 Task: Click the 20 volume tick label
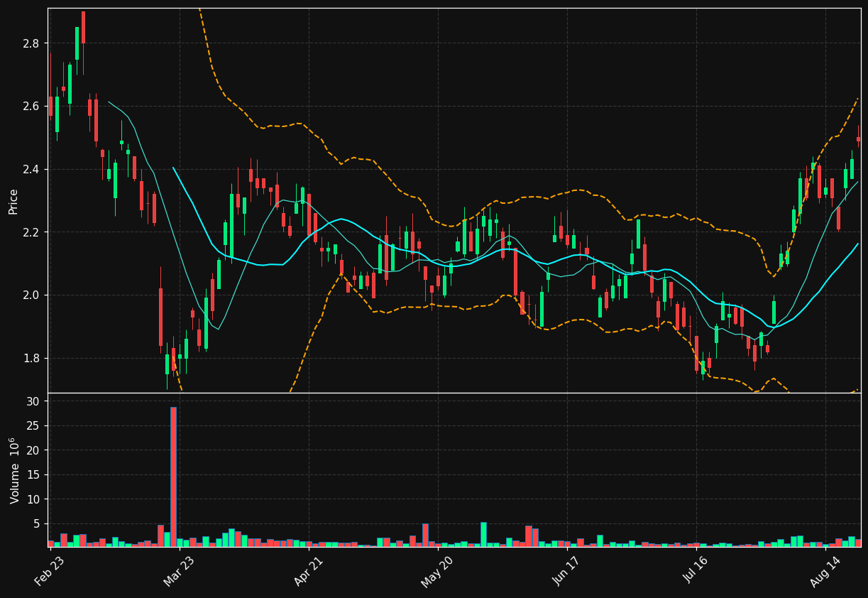point(33,450)
